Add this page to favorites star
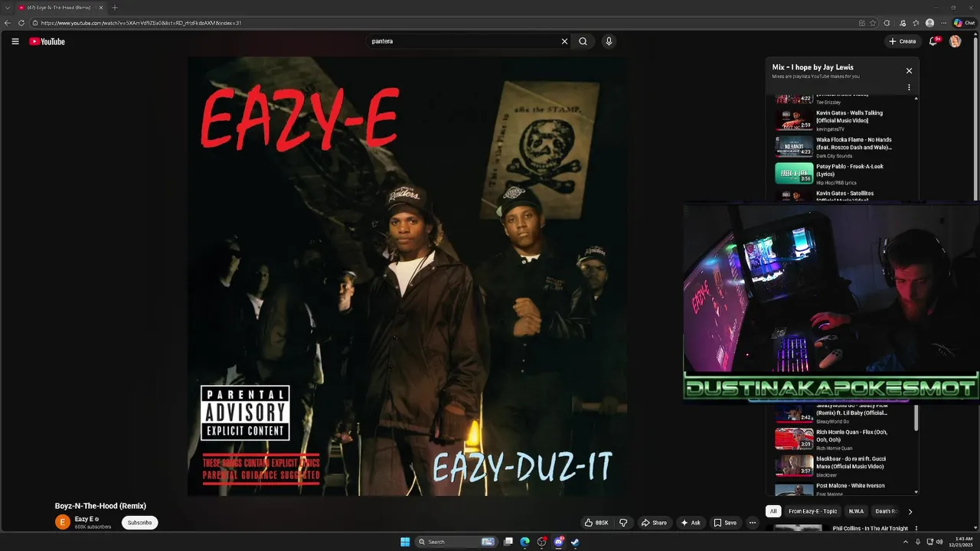 click(873, 23)
